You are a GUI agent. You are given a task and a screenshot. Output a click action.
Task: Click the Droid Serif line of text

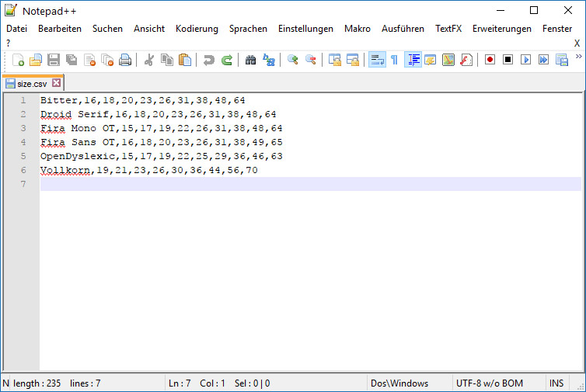[x=158, y=114]
